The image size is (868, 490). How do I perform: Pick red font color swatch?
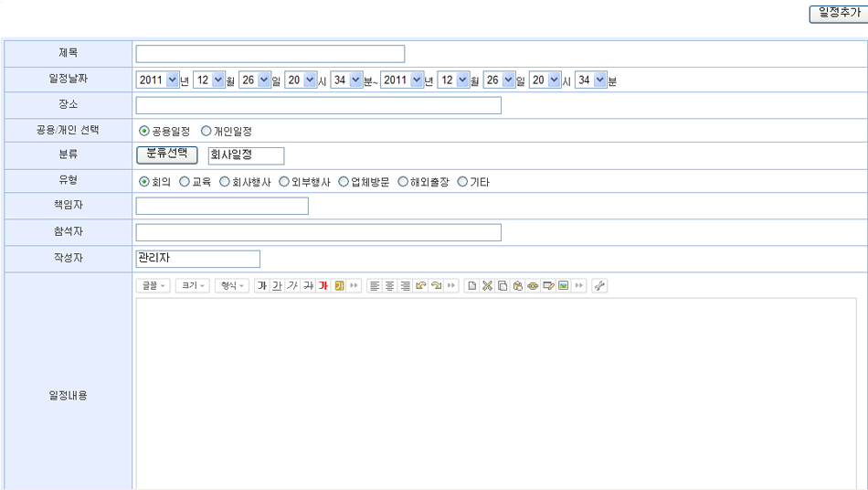click(323, 286)
